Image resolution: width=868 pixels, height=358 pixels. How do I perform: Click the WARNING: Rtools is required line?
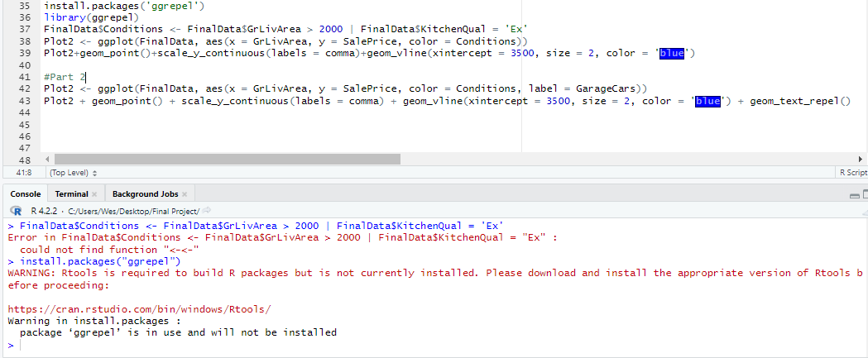[435, 274]
